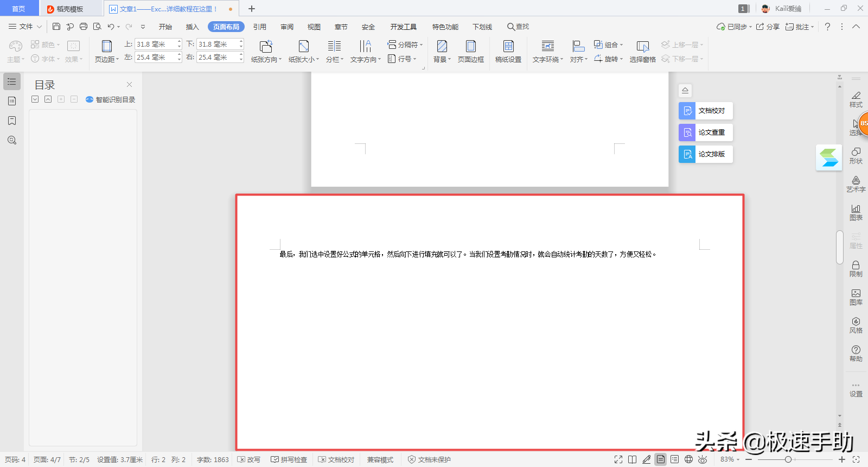
Task: Open the 选择窗格 selection pane
Action: coord(643,52)
